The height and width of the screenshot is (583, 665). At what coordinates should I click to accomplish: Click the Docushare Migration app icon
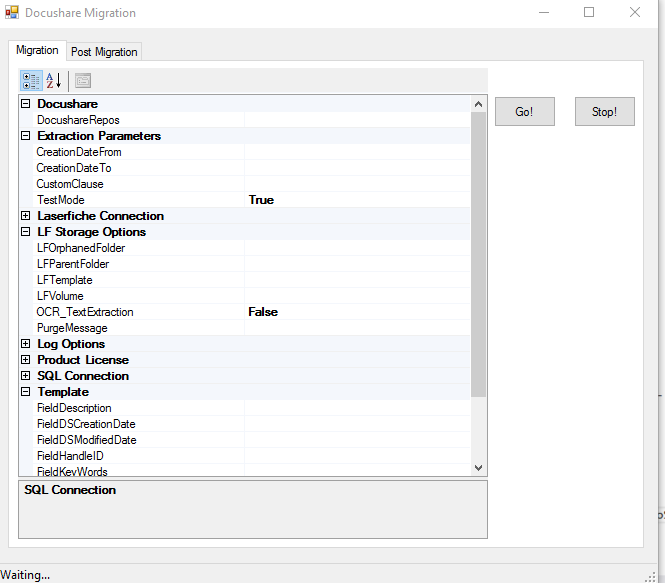[x=11, y=12]
